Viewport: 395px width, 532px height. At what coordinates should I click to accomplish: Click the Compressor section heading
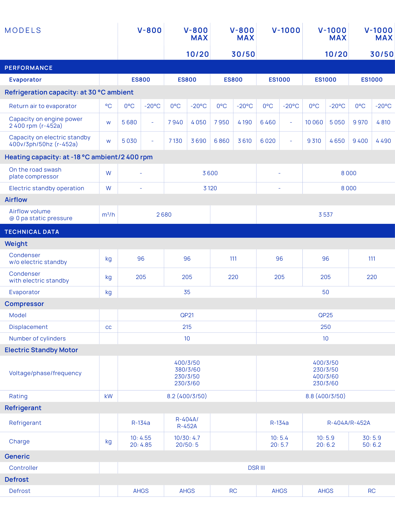24,304
